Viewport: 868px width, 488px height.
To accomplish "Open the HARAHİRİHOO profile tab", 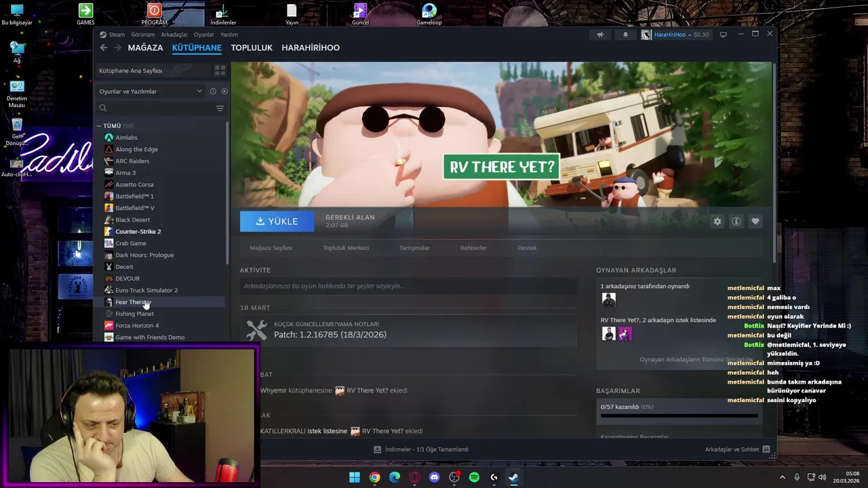I will click(x=311, y=47).
